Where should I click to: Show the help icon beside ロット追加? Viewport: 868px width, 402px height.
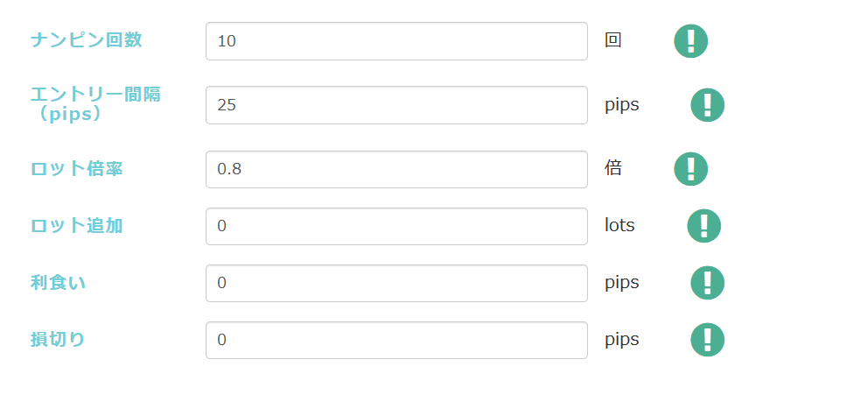pyautogui.click(x=703, y=226)
